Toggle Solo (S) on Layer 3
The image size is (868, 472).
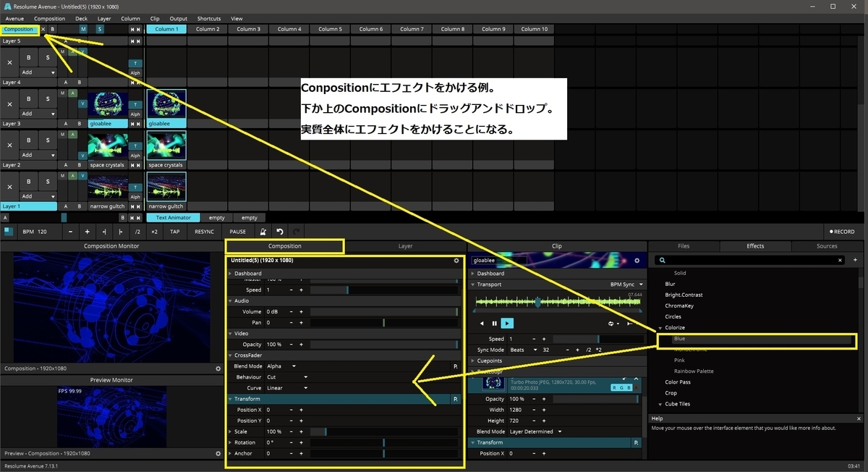coord(48,99)
